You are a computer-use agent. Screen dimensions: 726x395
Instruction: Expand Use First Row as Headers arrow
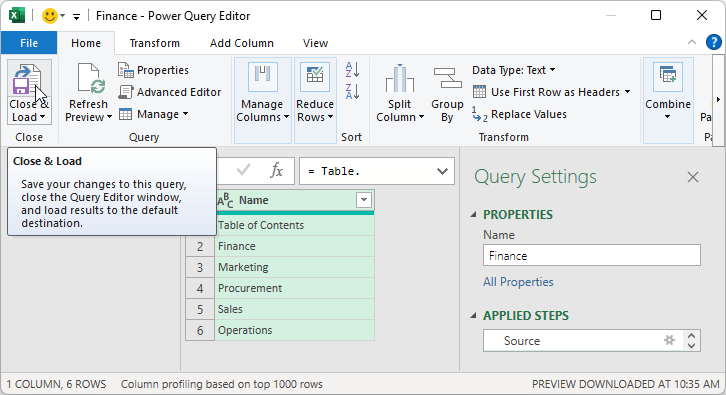(627, 92)
